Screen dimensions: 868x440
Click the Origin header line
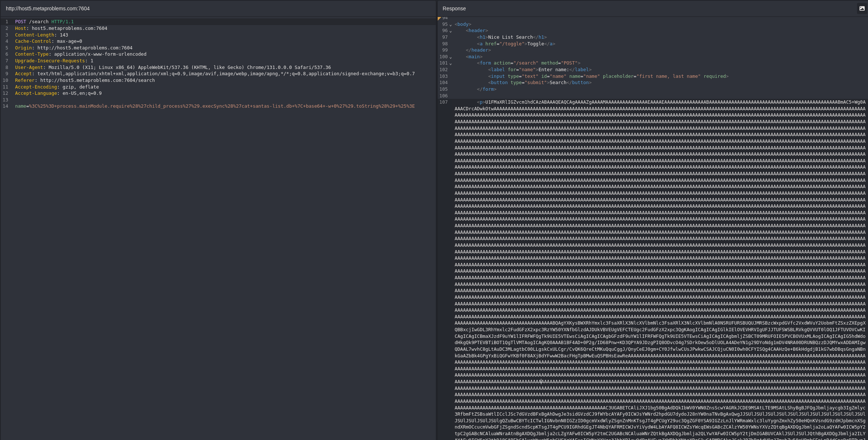click(74, 48)
